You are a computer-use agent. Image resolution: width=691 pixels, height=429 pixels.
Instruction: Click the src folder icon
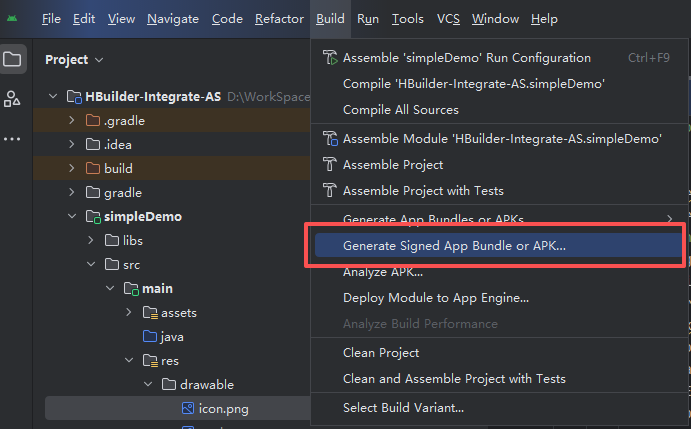[112, 265]
